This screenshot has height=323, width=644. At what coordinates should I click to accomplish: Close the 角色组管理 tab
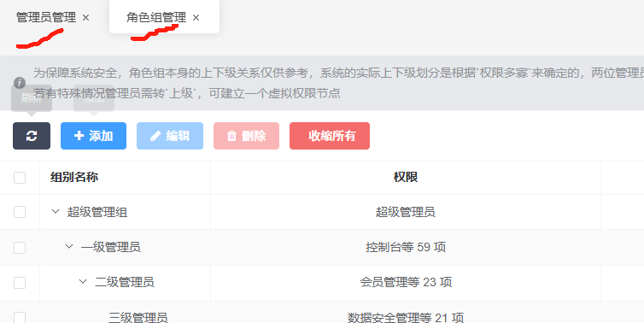pos(196,18)
